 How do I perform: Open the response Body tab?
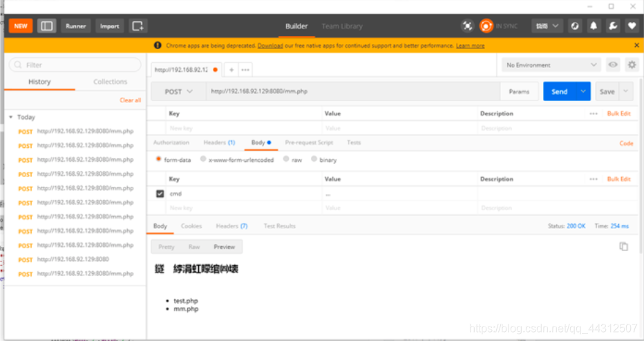(x=160, y=225)
